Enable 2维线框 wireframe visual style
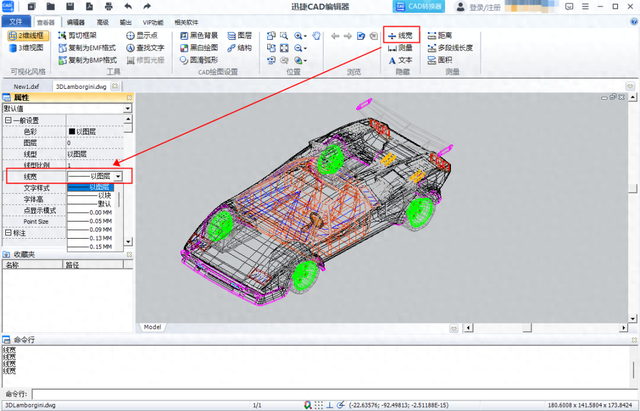Image resolution: width=640 pixels, height=411 pixels. tap(28, 36)
